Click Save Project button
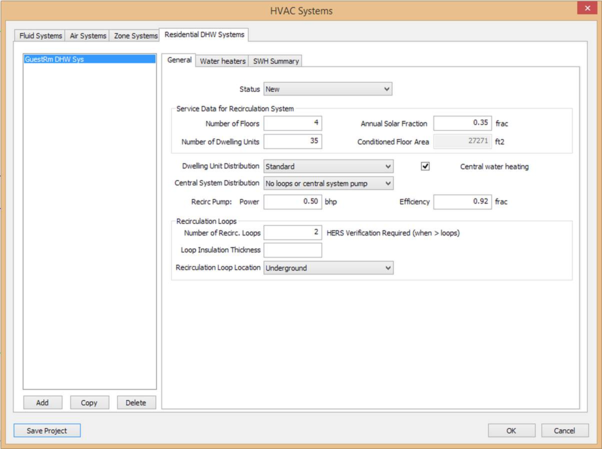 coord(47,430)
